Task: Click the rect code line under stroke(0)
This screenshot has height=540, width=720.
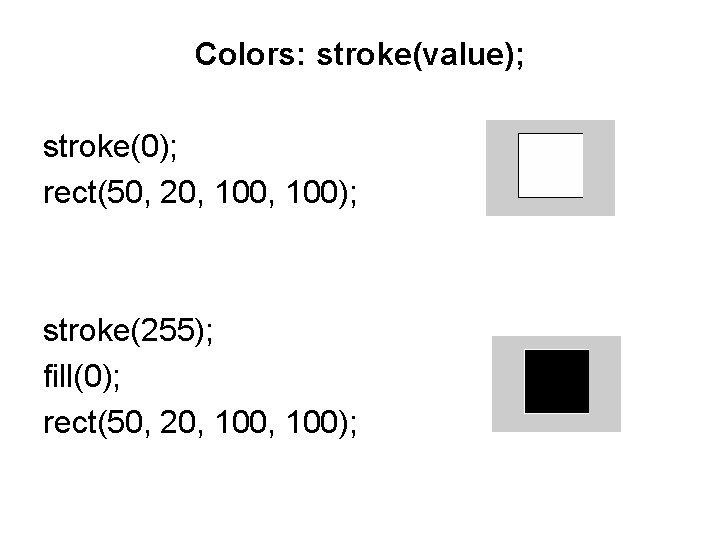Action: [200, 192]
